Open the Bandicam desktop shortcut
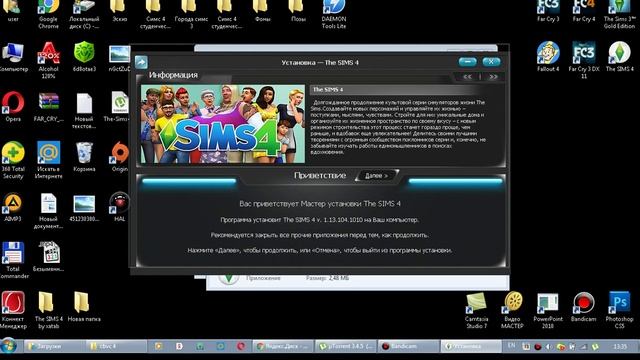This screenshot has width=640, height=360. [584, 307]
